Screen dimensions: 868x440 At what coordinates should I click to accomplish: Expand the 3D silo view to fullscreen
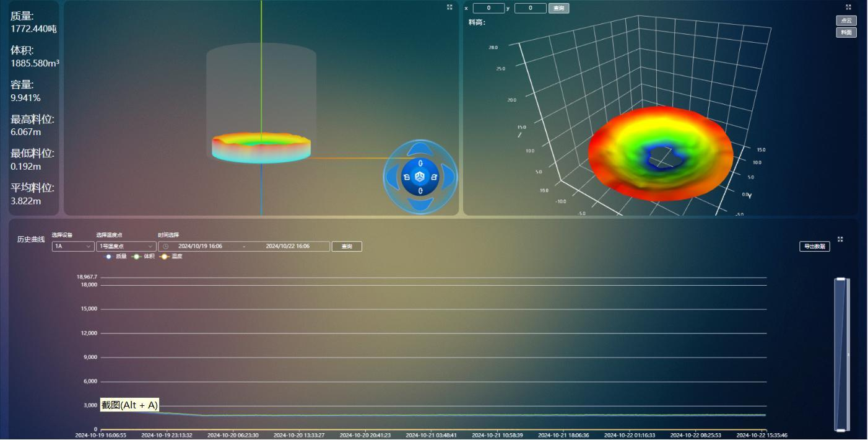[x=449, y=7]
